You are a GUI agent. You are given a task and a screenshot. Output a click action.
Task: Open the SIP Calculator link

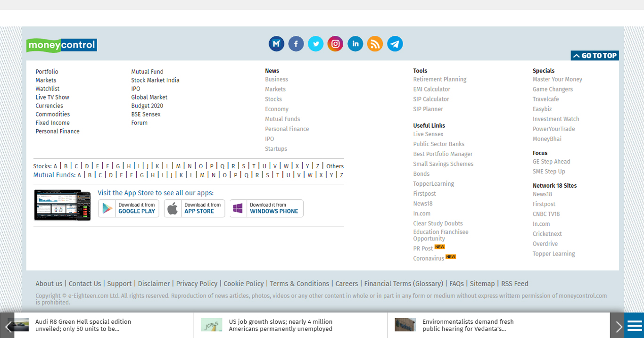(x=431, y=99)
